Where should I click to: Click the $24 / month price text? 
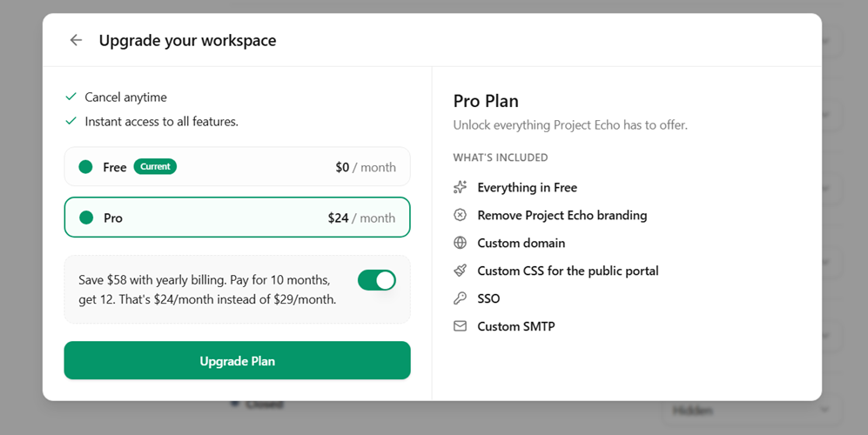[x=361, y=218]
